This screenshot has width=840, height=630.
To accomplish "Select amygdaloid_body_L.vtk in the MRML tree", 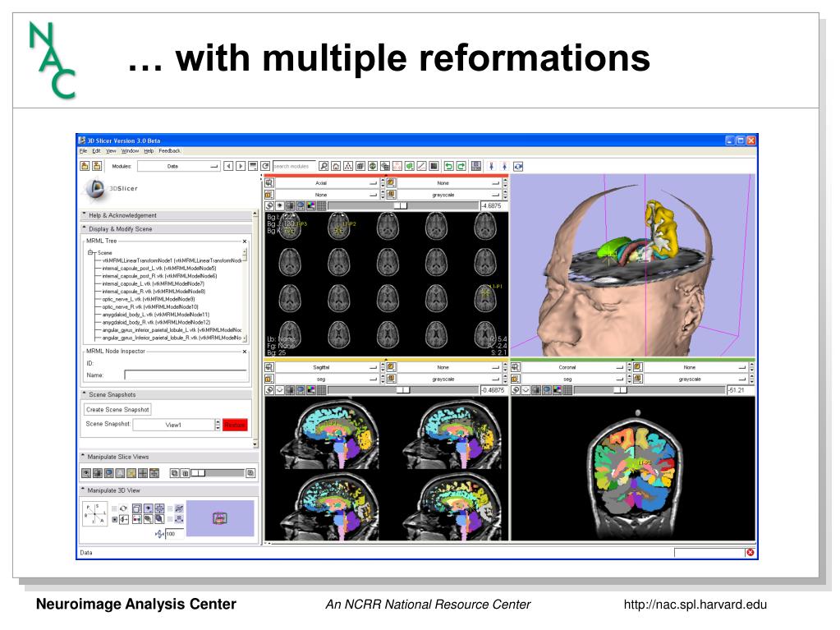I will coord(156,315).
